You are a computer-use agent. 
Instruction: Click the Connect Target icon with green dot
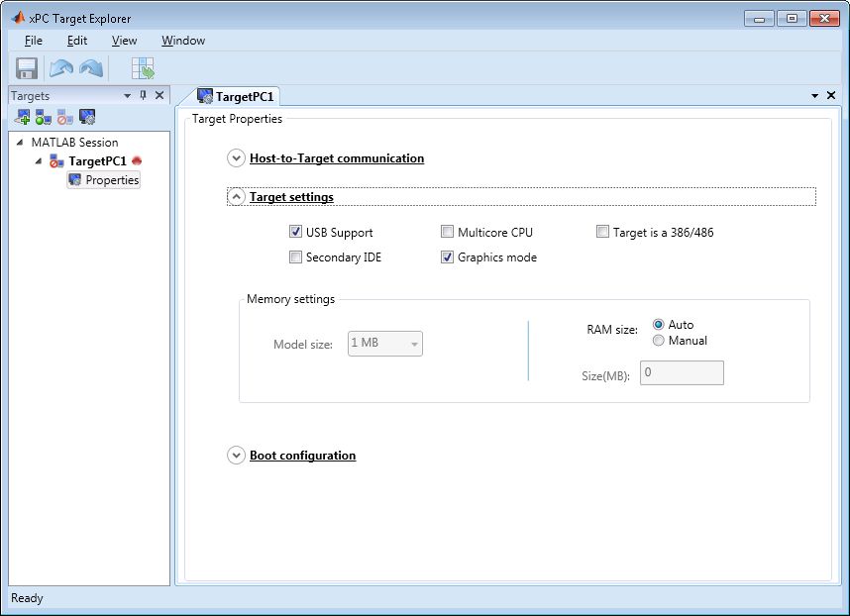pyautogui.click(x=44, y=117)
